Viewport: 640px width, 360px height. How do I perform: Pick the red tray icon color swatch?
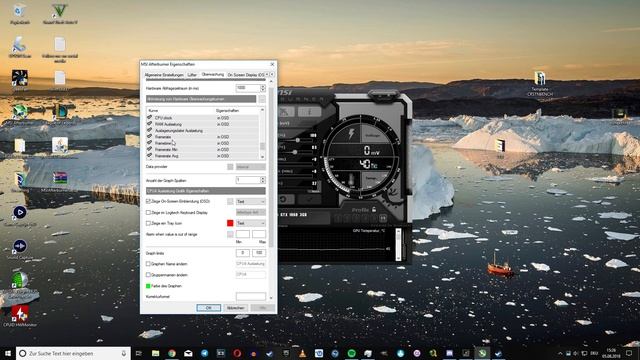tap(230, 223)
